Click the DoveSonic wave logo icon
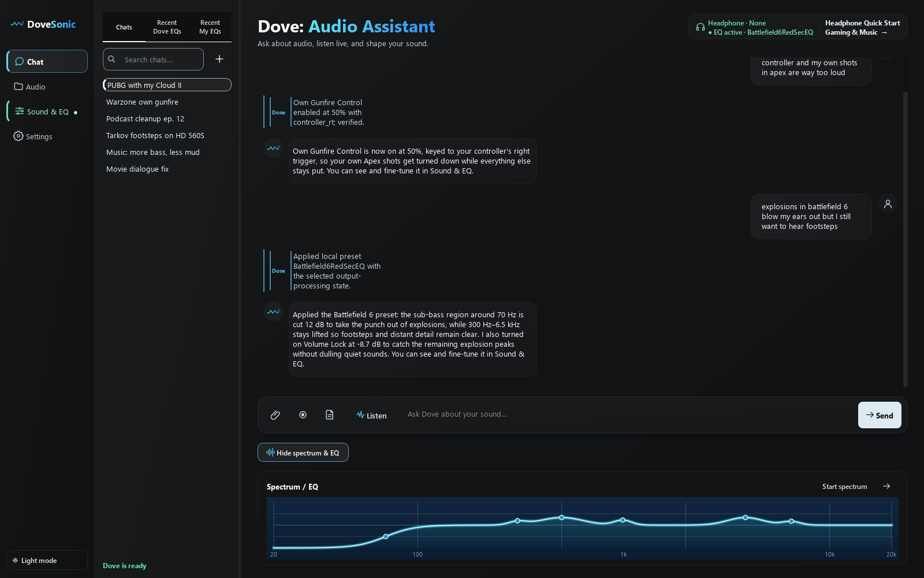 (x=17, y=24)
